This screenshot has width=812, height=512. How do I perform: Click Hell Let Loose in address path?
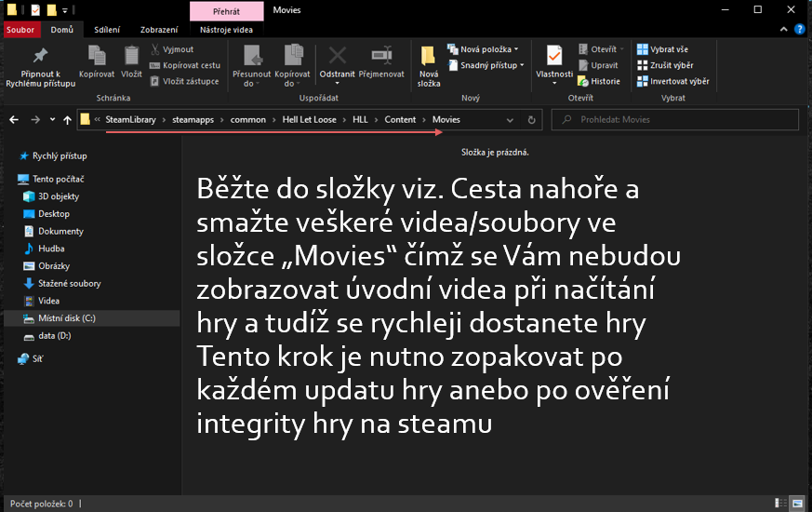[x=309, y=120]
